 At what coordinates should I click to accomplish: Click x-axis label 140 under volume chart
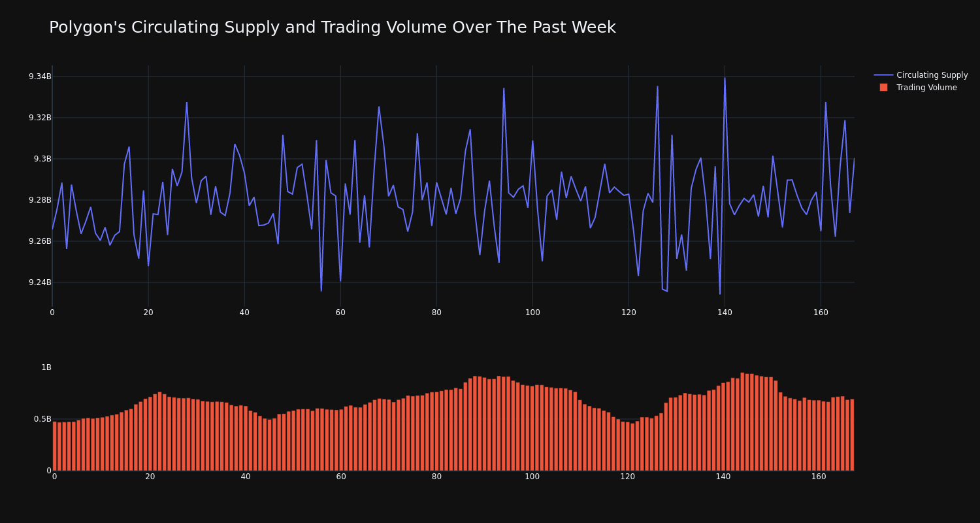click(x=723, y=477)
